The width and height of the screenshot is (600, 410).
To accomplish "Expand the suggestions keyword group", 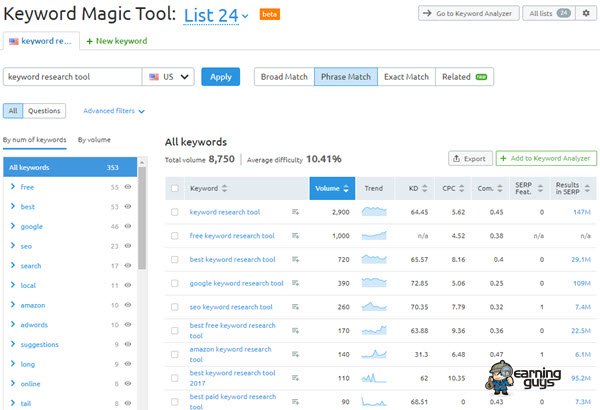I will (13, 344).
